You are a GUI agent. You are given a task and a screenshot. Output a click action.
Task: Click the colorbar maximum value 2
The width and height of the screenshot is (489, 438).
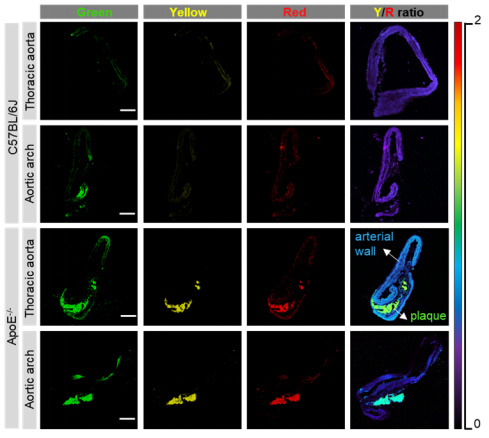pyautogui.click(x=477, y=20)
